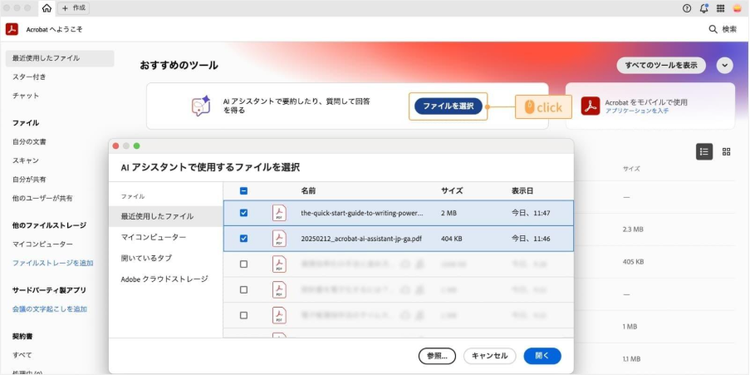
Task: Click the キャンセル button
Action: tap(489, 356)
